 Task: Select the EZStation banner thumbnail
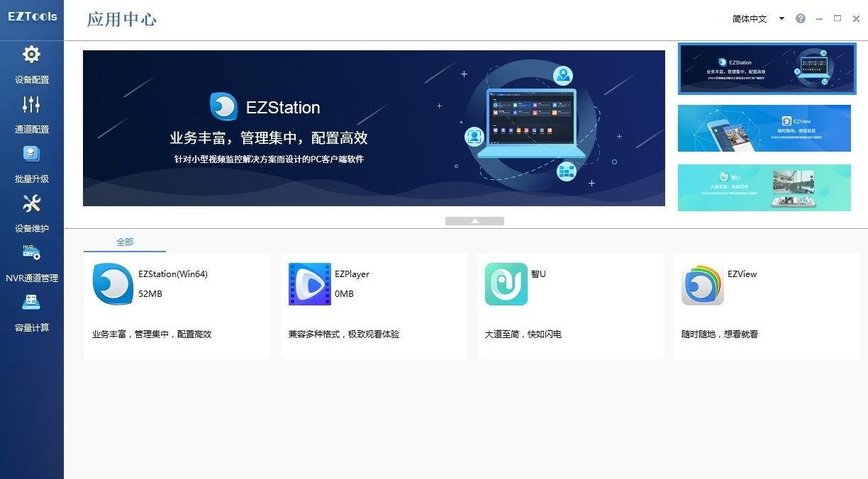tap(767, 69)
